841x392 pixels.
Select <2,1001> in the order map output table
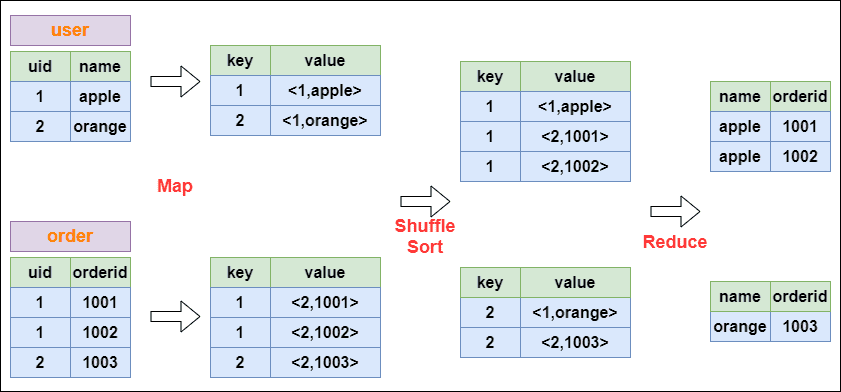(325, 303)
